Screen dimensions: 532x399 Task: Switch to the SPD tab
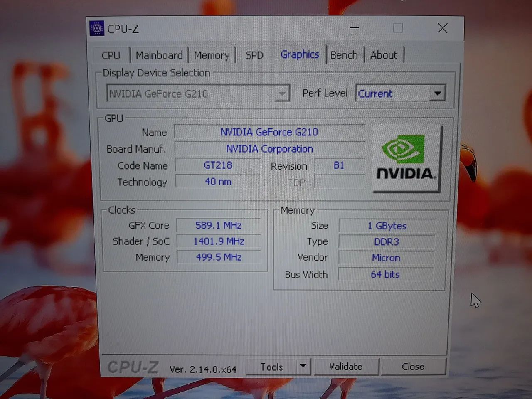(x=254, y=55)
